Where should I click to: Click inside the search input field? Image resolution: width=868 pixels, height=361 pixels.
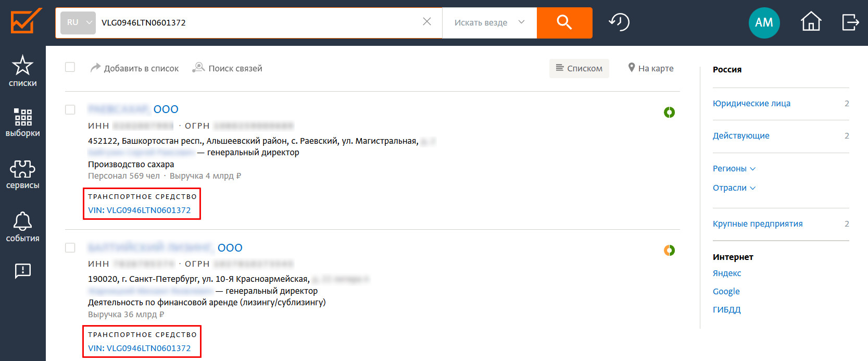tap(255, 22)
